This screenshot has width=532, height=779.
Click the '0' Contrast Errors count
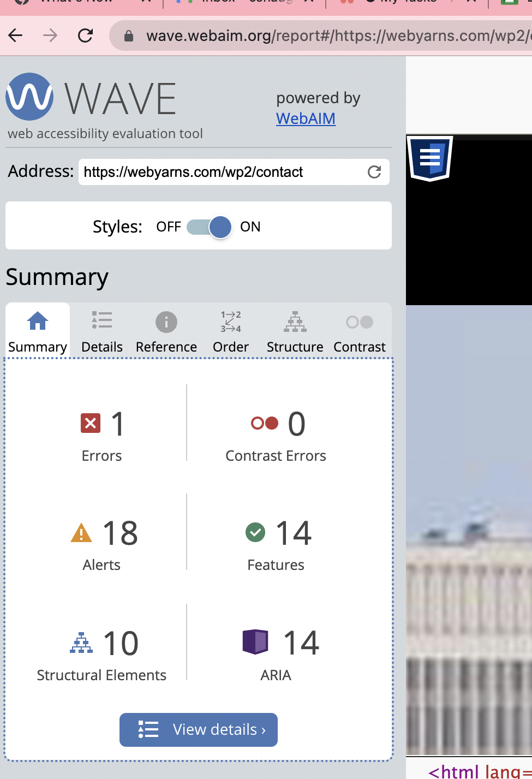tap(297, 424)
